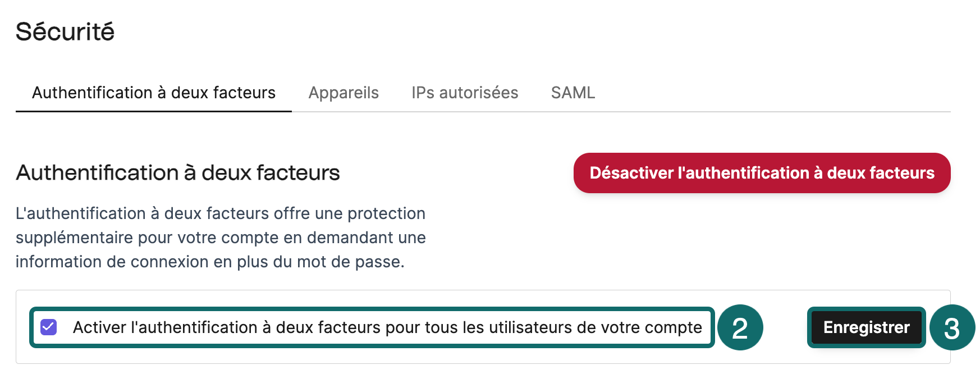Click 'Désactiver l'authentification à deux facteurs'

761,173
